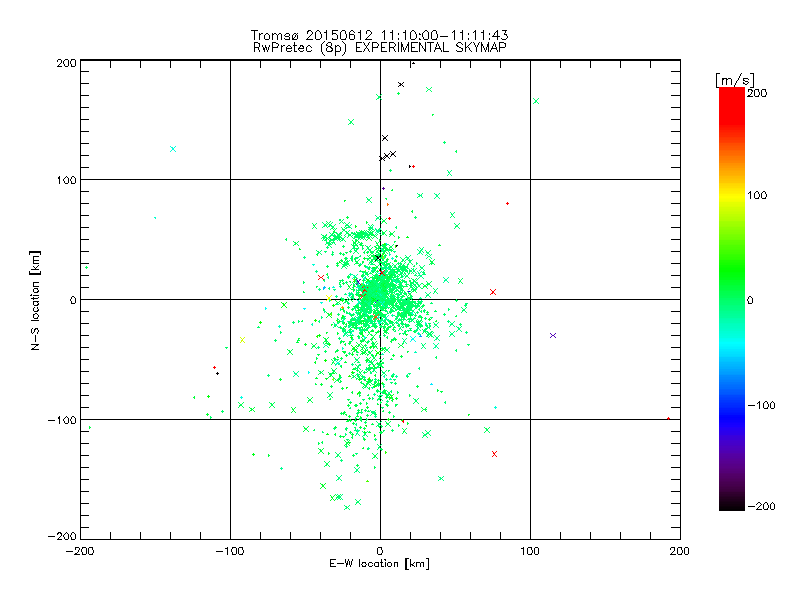Select the red dot on the right plot edge
800x600 pixels.
[668, 419]
